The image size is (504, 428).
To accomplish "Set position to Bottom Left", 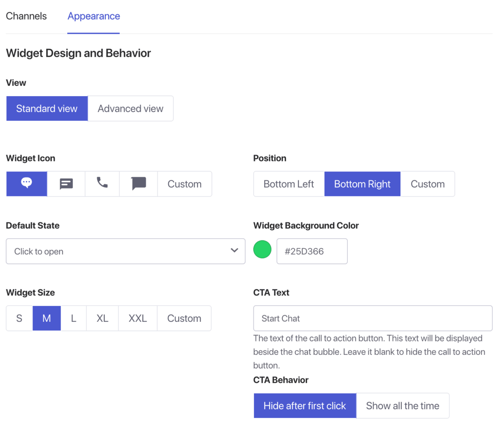I will [289, 184].
